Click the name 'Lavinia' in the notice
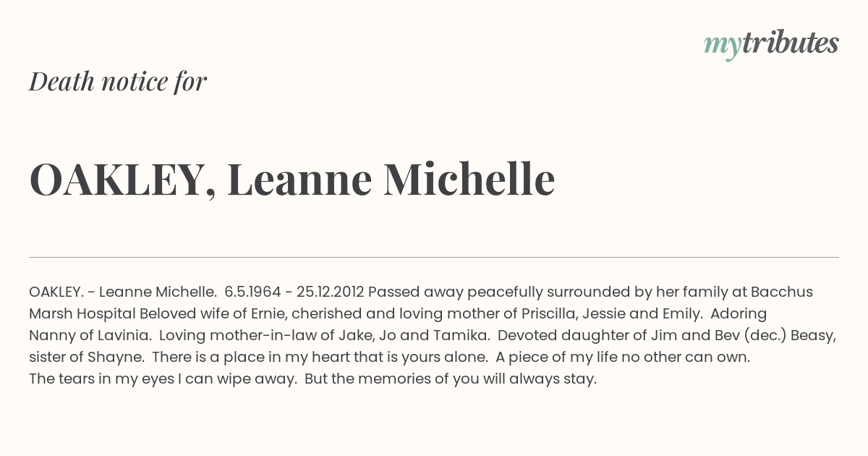The width and height of the screenshot is (868, 456). click(x=123, y=336)
